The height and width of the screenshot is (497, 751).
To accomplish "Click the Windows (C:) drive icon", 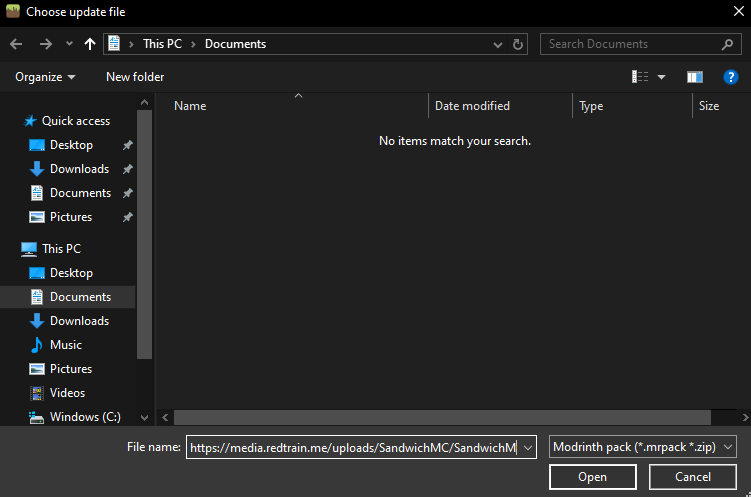I will (x=36, y=418).
